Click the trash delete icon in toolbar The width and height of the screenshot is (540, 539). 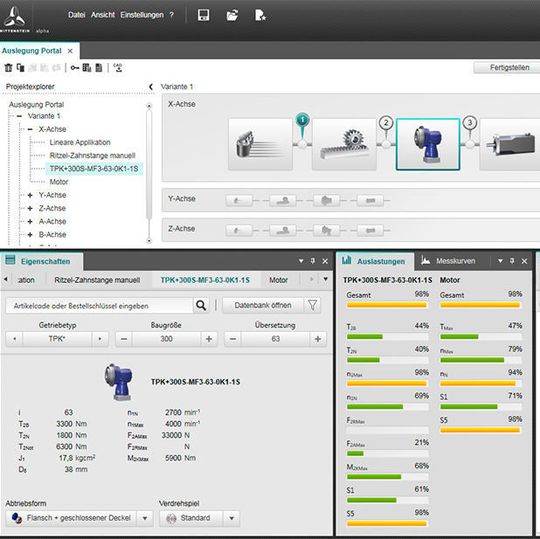(x=8, y=68)
